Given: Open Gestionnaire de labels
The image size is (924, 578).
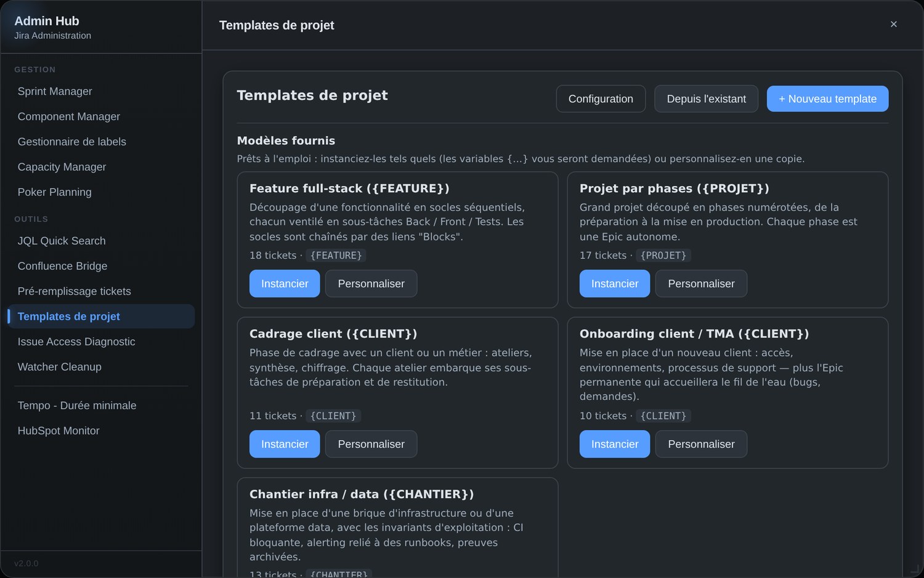Looking at the screenshot, I should (101, 142).
